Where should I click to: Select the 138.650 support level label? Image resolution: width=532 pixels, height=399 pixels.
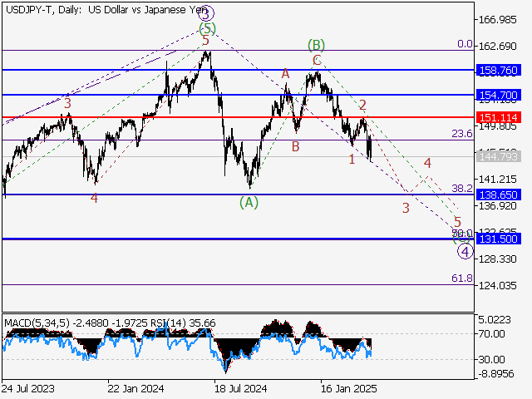[x=499, y=195]
